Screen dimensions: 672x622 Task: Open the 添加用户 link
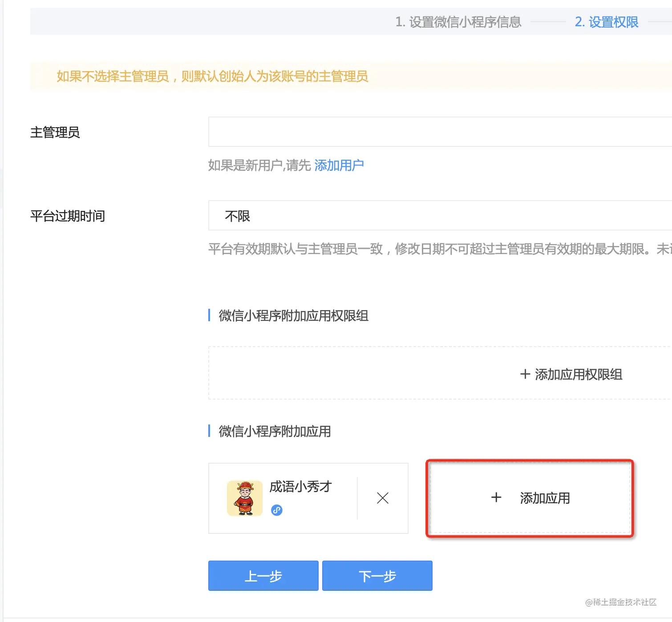click(339, 166)
